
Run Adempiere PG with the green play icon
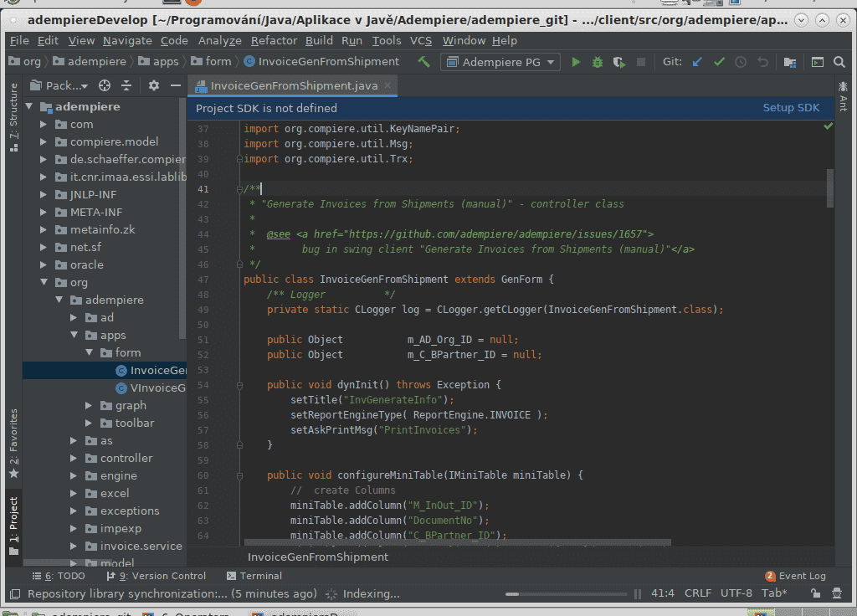tap(576, 62)
